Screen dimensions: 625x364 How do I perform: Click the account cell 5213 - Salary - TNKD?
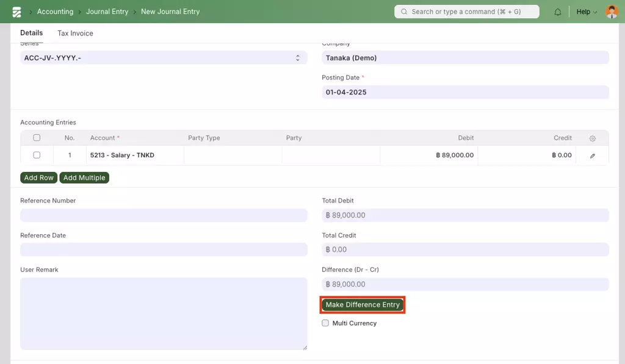(135, 155)
